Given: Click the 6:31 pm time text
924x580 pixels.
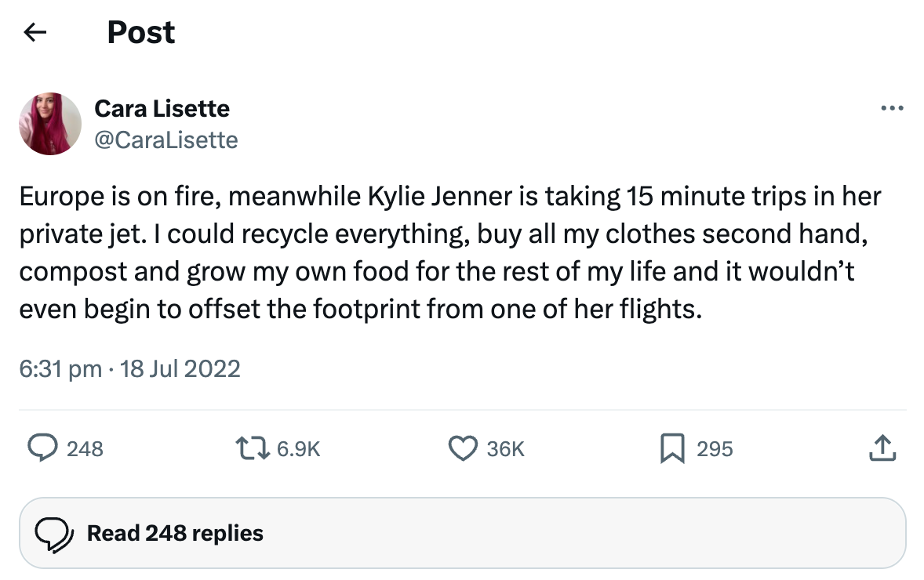Looking at the screenshot, I should coord(60,368).
